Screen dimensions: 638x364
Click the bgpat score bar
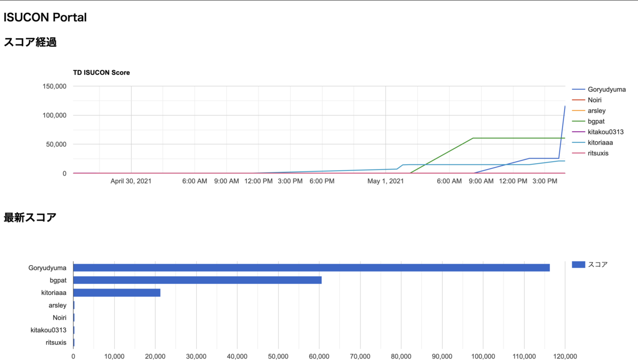197,280
